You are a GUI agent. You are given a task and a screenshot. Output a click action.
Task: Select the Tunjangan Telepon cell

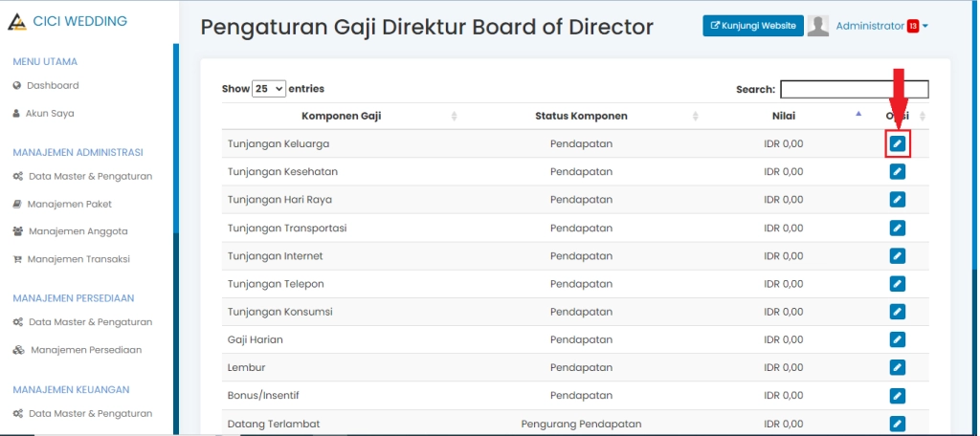pos(276,284)
